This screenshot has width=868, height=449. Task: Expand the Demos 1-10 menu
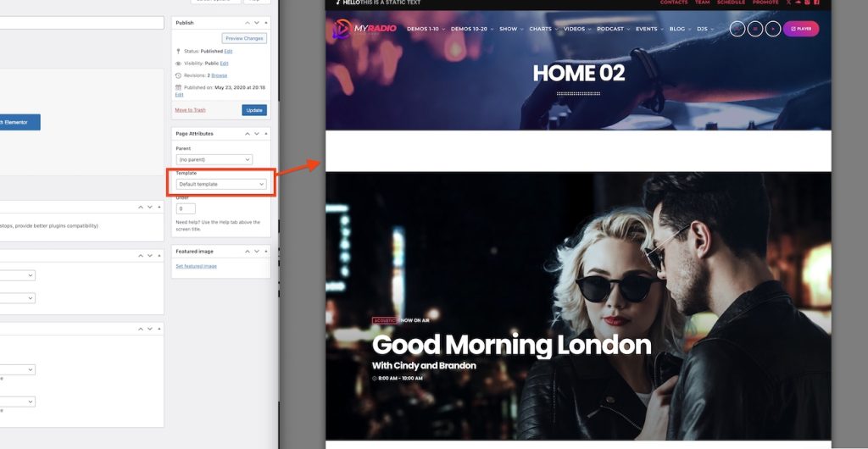click(425, 29)
